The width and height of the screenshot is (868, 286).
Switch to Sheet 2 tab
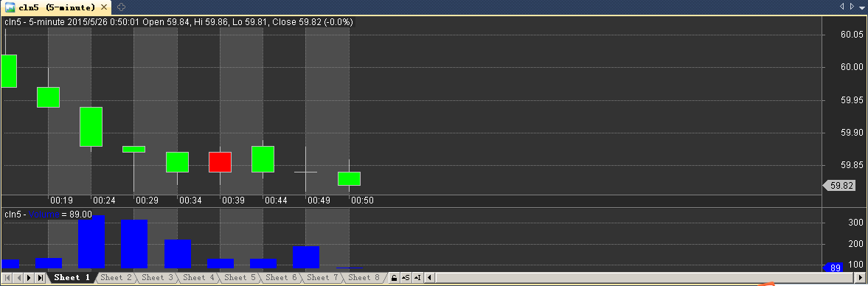coord(117,278)
